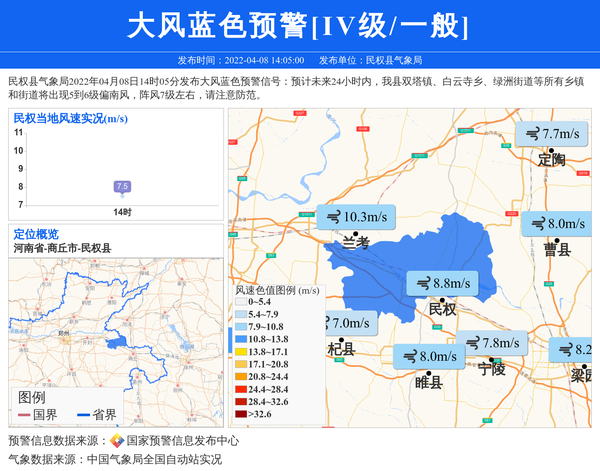Click the 5.4~7.9 legend color swatch

[241, 314]
